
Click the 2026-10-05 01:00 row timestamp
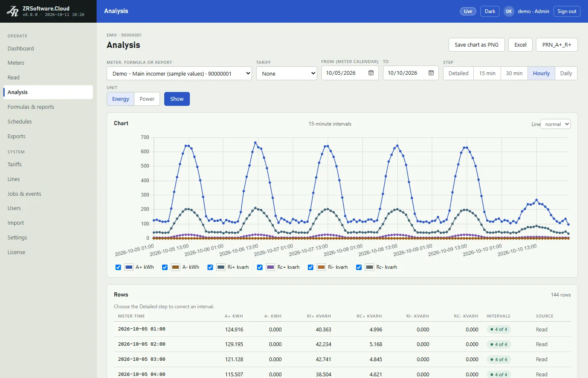coord(142,329)
